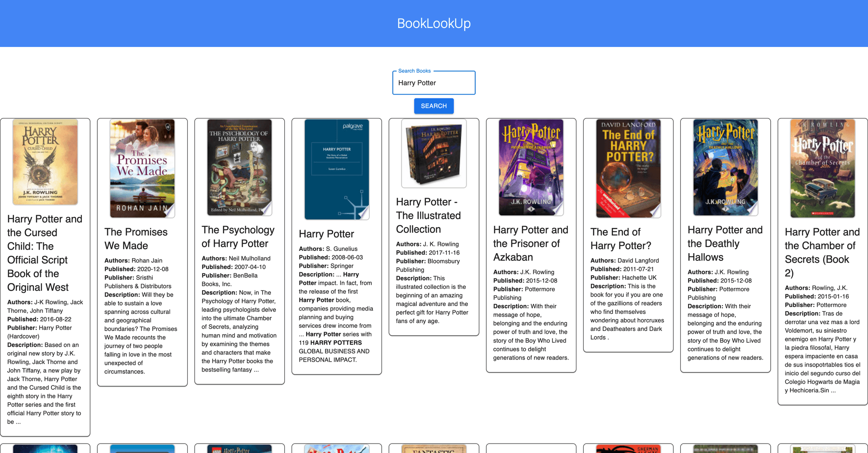Select the title Harry Potter and the Deathly Hallows
Screen dimensions: 868x453
tap(725, 243)
